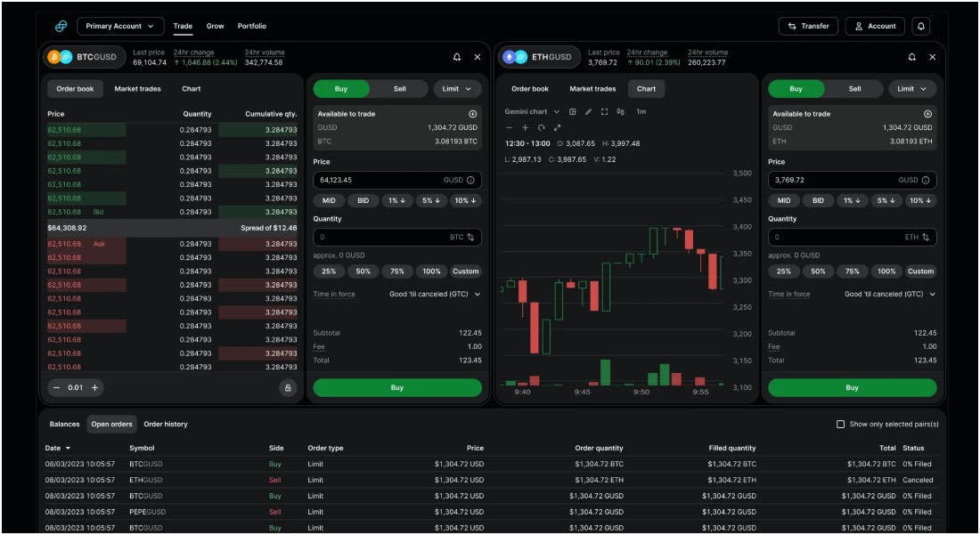Open ETH Time in force GTC dropdown
Image resolution: width=980 pixels, height=535 pixels.
click(889, 294)
